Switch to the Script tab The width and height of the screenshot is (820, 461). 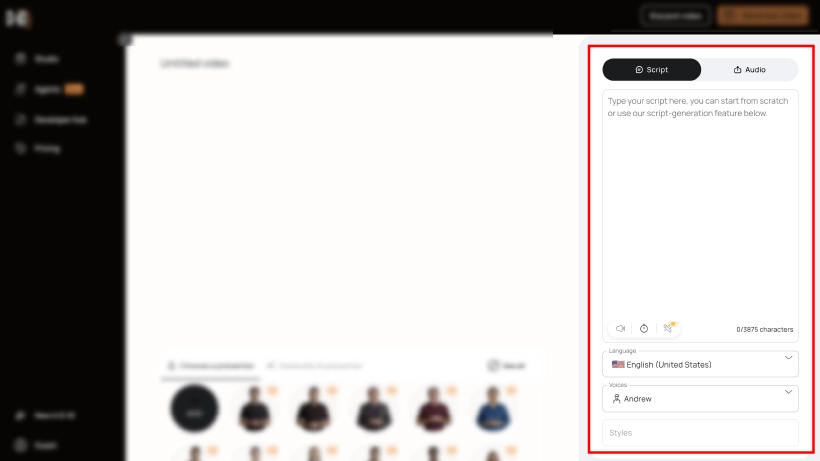(652, 70)
